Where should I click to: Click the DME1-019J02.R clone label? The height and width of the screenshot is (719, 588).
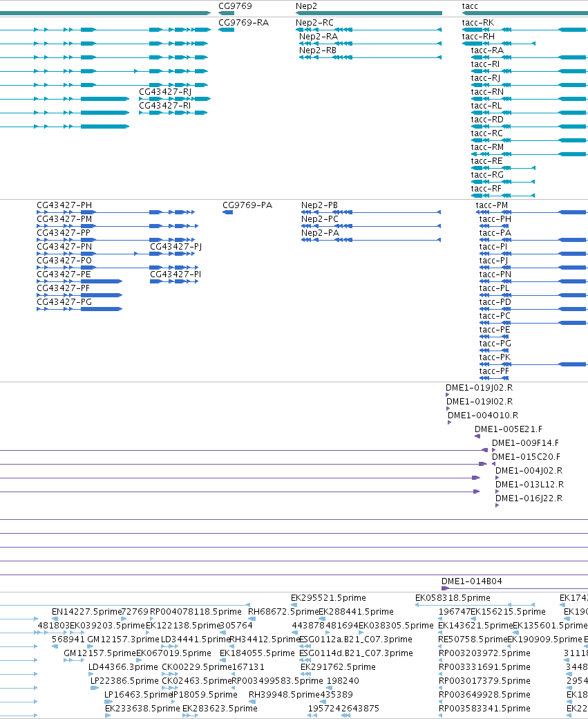coord(479,387)
